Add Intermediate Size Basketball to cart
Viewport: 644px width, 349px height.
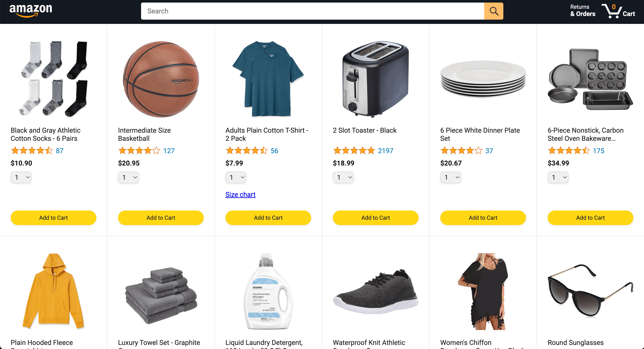(161, 218)
